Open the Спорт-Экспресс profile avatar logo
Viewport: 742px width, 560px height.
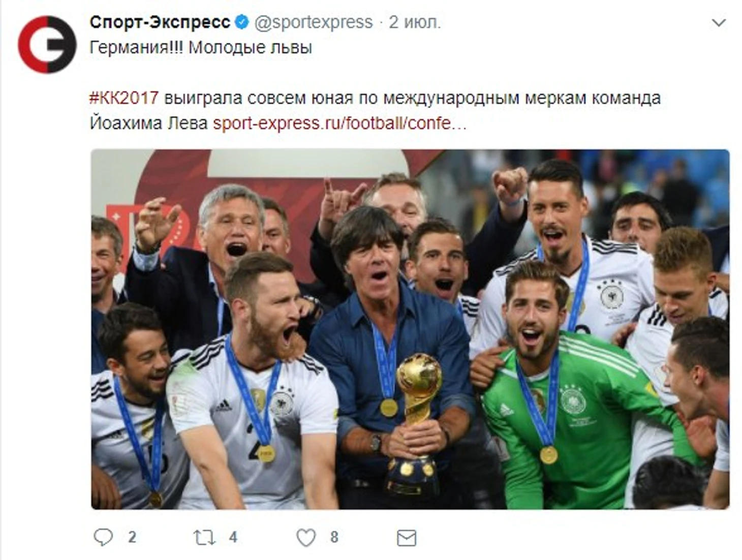(x=47, y=44)
